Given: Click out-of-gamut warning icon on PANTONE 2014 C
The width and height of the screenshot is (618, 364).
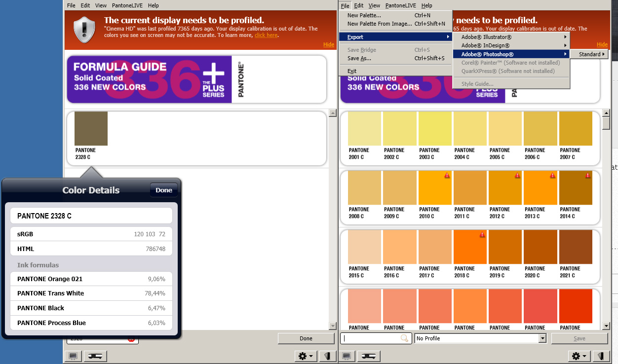Looking at the screenshot, I should tap(587, 175).
